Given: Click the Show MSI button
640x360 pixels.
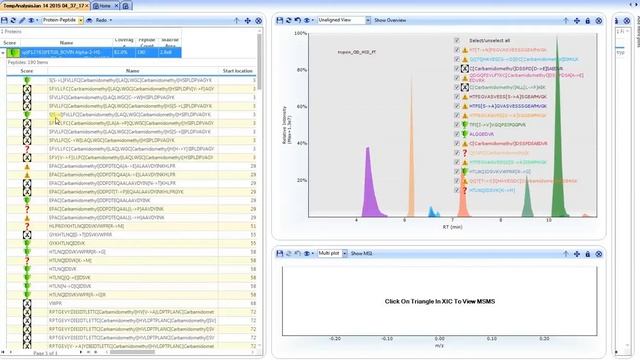Looking at the screenshot, I should [x=362, y=253].
